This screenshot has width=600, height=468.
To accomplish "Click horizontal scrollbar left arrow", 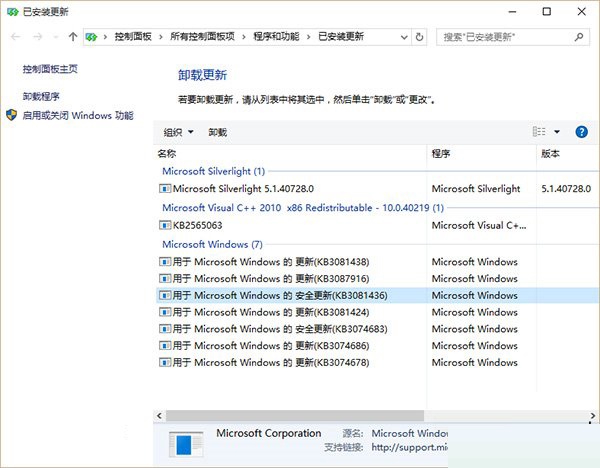I will coord(159,416).
